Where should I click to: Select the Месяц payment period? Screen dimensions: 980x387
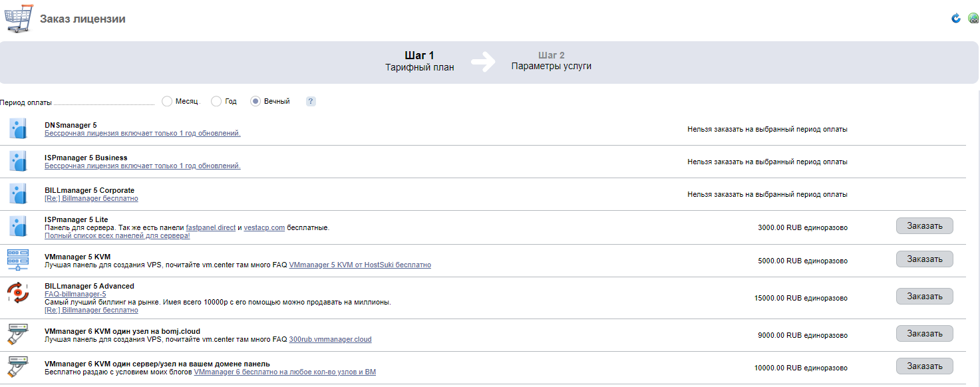pos(168,101)
